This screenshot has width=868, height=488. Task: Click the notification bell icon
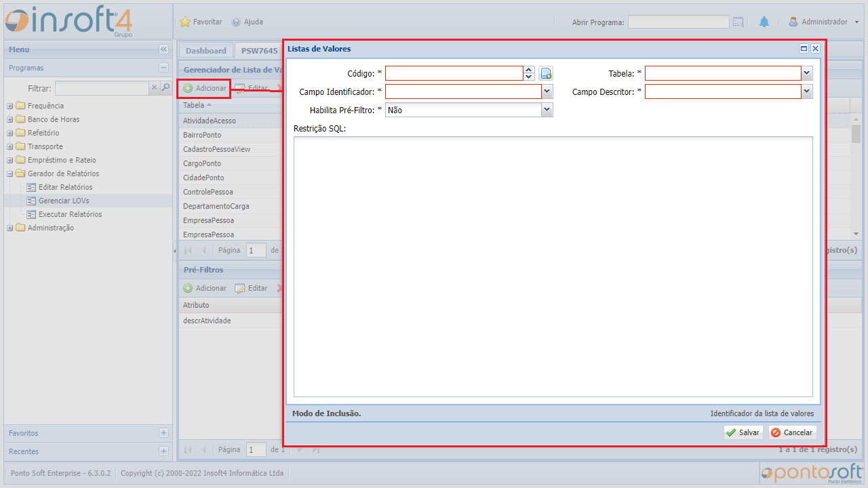(x=764, y=22)
